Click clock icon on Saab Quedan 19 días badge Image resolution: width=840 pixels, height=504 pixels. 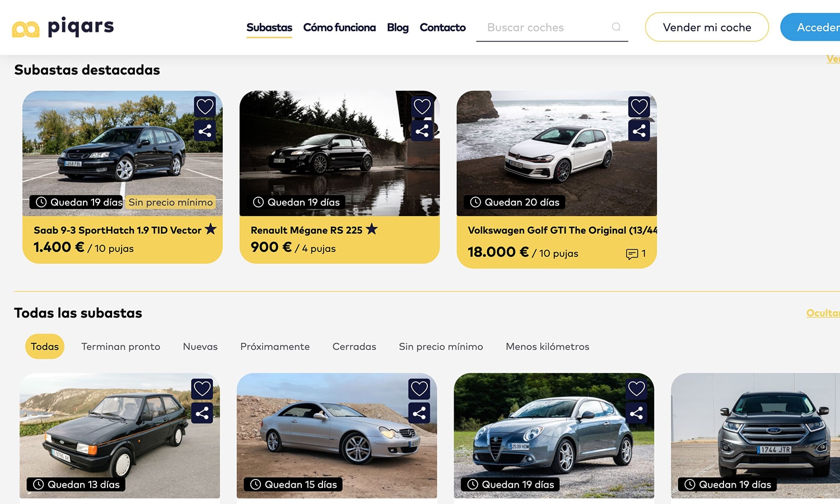click(x=41, y=202)
